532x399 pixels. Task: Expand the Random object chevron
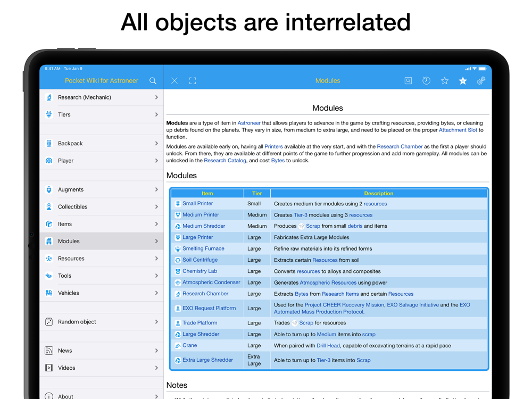coord(156,322)
